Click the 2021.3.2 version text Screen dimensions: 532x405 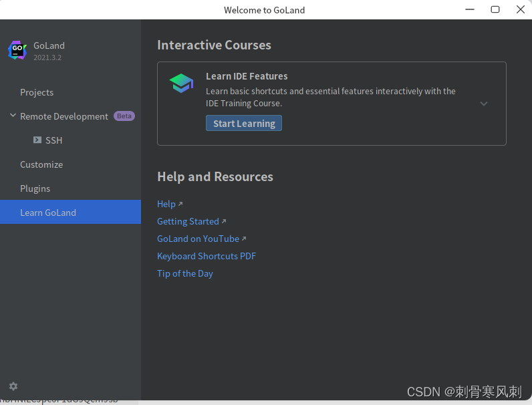pyautogui.click(x=47, y=57)
